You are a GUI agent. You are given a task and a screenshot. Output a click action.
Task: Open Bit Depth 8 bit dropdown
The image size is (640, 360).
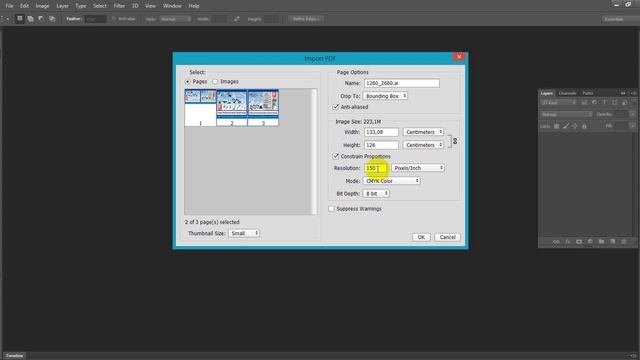376,193
